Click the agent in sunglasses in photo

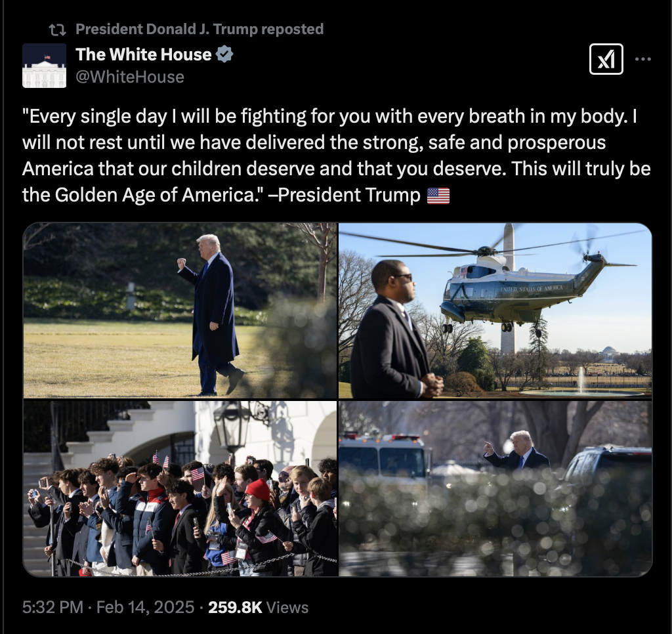(x=392, y=330)
